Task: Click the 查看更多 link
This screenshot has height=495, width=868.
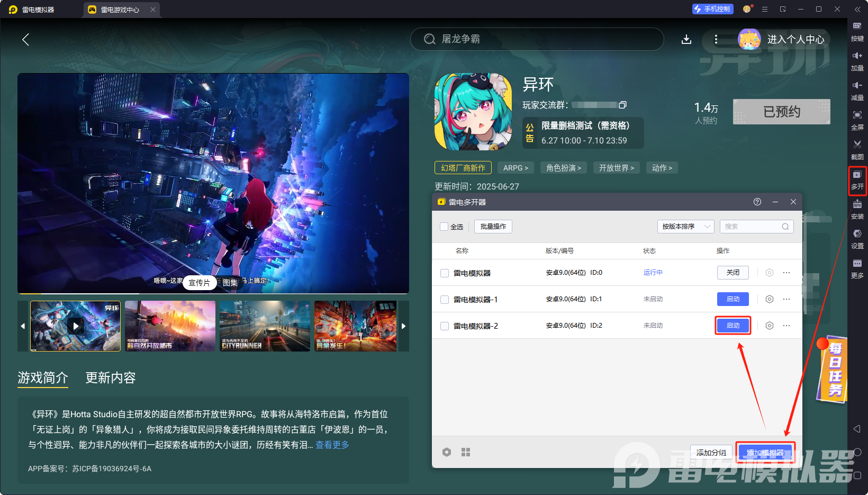Action: tap(332, 445)
